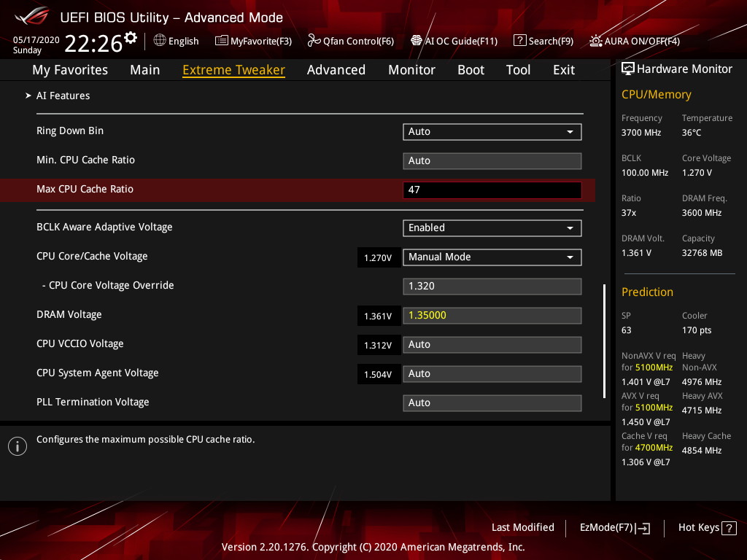This screenshot has width=747, height=560.
Task: Select the Ring Down Bin label
Action: coord(70,131)
